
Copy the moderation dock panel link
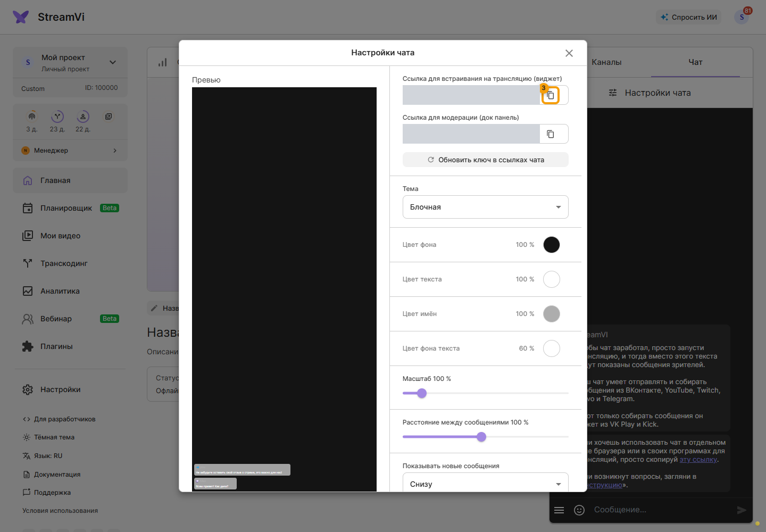551,134
